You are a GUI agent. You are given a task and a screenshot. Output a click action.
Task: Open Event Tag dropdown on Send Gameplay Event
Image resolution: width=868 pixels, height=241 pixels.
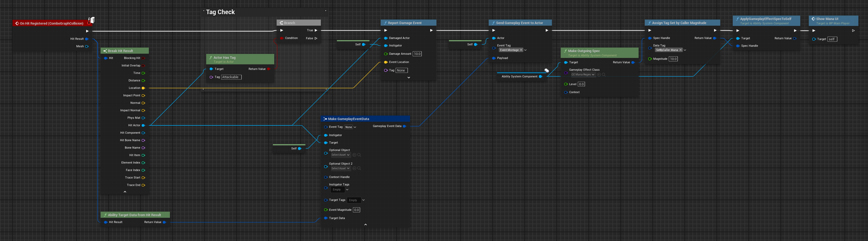click(x=525, y=50)
